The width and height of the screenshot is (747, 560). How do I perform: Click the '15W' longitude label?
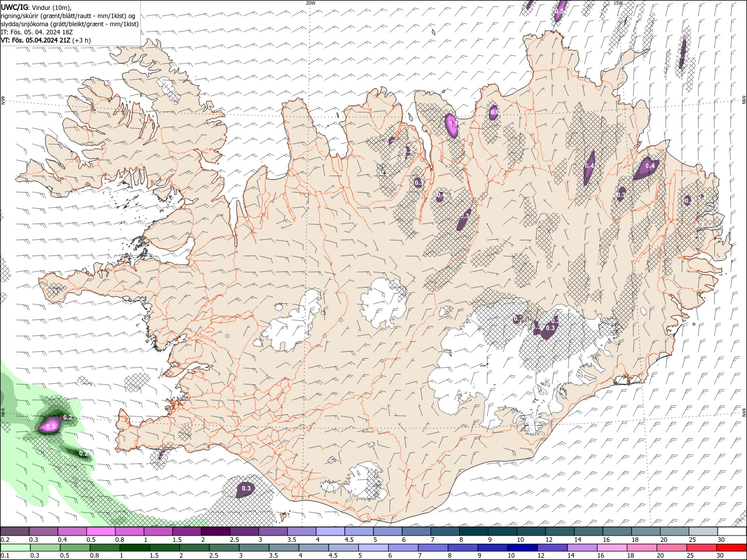pos(618,3)
